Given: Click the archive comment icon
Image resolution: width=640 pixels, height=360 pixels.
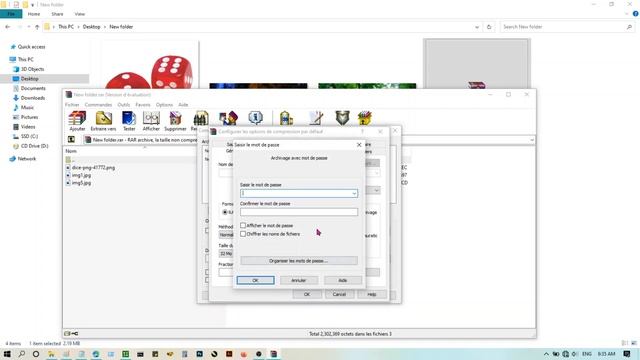Looking at the screenshot, I should click(316, 118).
